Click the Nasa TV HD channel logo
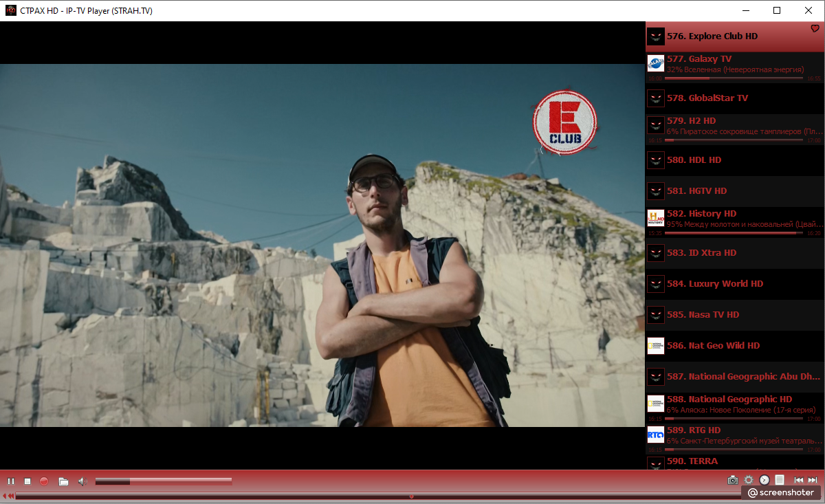The height and width of the screenshot is (504, 825). 656,315
